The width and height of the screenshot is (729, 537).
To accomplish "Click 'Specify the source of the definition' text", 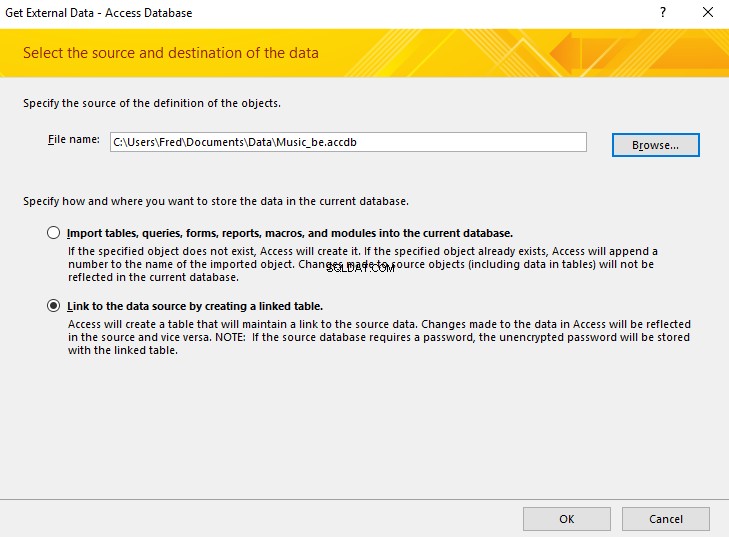I will click(152, 103).
